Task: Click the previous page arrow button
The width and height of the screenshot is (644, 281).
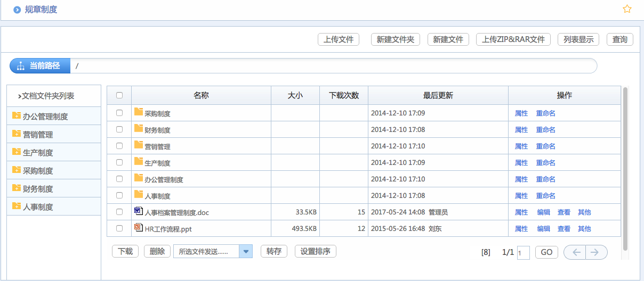Action: [x=575, y=252]
